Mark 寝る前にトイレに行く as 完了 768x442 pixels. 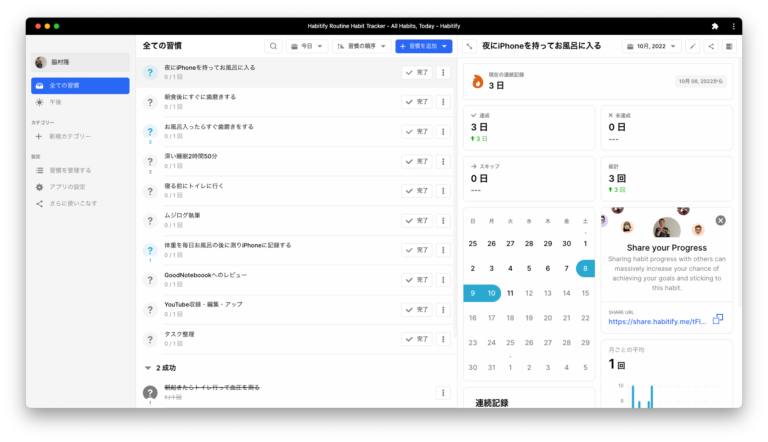[416, 190]
